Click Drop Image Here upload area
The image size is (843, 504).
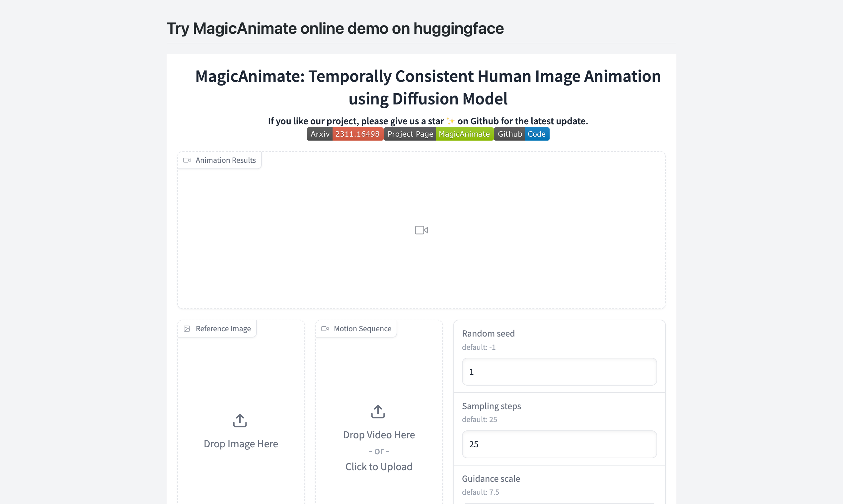[x=241, y=444]
